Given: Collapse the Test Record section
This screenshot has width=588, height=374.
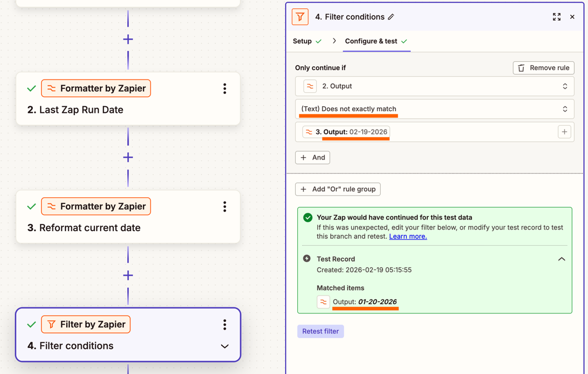Looking at the screenshot, I should coord(561,259).
